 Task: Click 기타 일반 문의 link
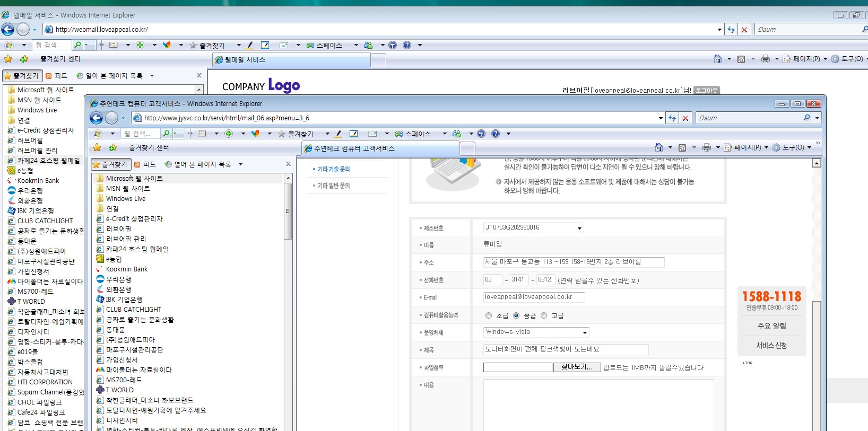(x=333, y=186)
